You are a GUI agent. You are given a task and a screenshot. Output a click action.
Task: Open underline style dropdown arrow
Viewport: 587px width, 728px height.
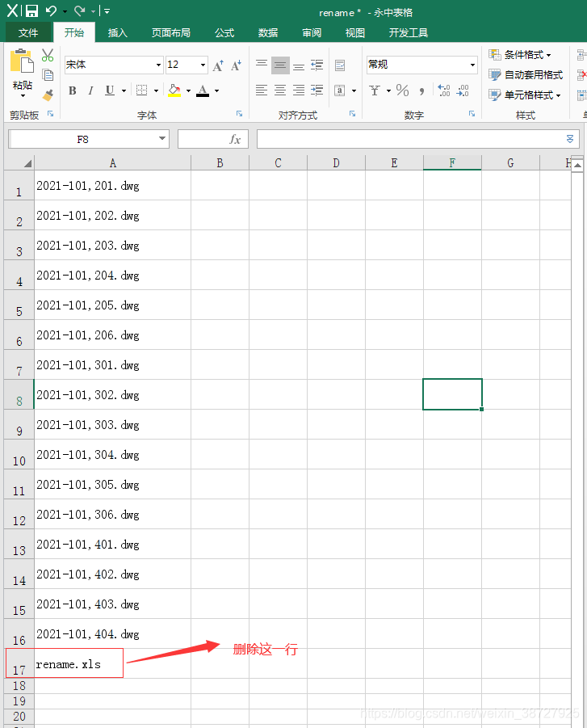124,90
